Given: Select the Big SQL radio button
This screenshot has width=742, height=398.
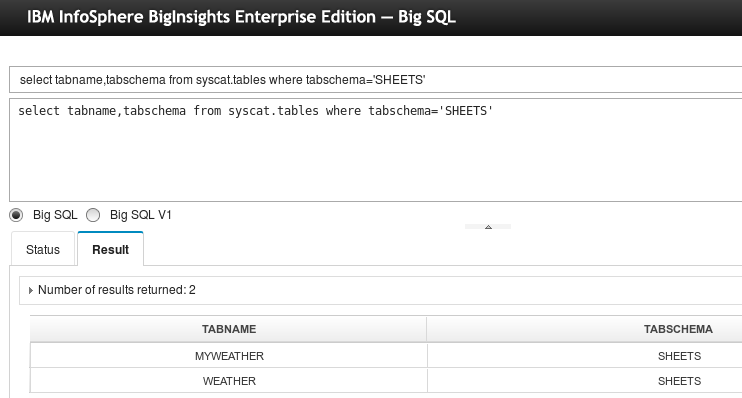Looking at the screenshot, I should click(16, 215).
